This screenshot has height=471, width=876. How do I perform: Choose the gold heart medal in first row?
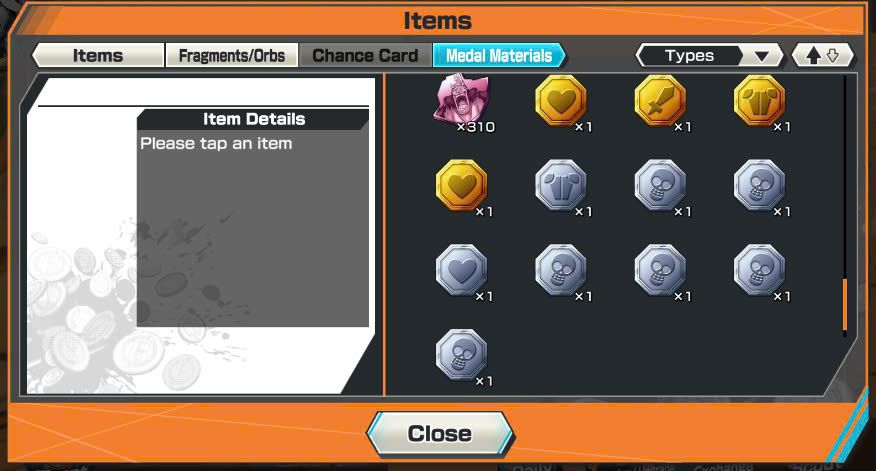pos(561,101)
